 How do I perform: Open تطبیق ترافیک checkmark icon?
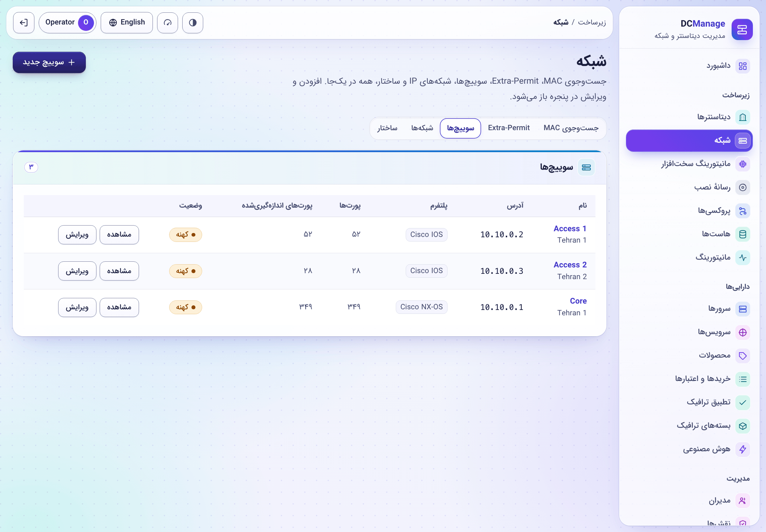(x=743, y=403)
